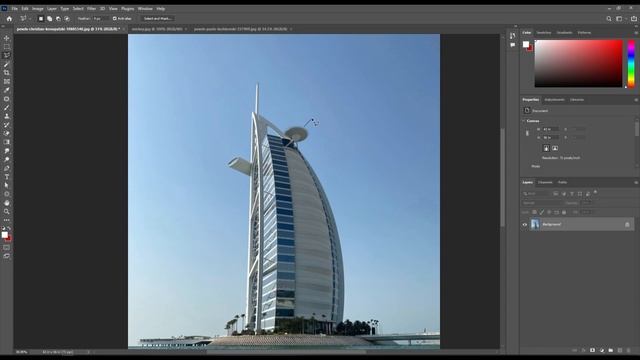Screen dimensions: 640x360
Task: Click the hue slider in Color panel
Action: pyautogui.click(x=631, y=63)
